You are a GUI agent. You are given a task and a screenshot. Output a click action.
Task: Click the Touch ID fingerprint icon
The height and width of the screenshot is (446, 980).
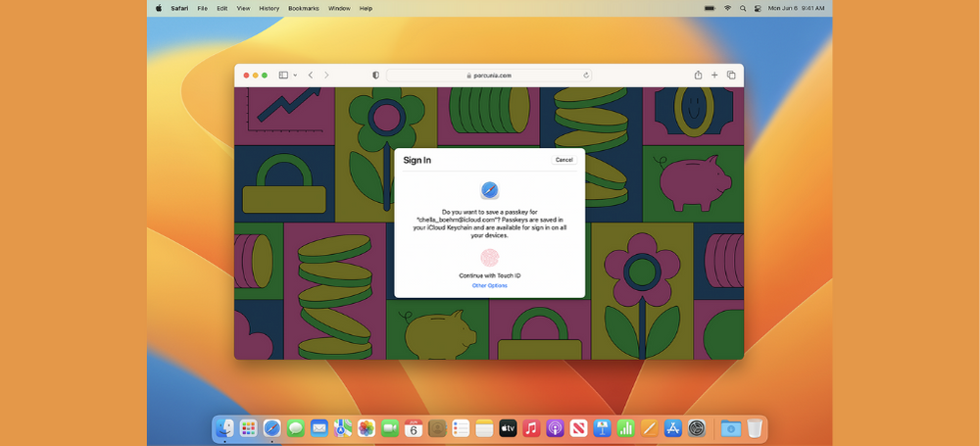pyautogui.click(x=489, y=258)
